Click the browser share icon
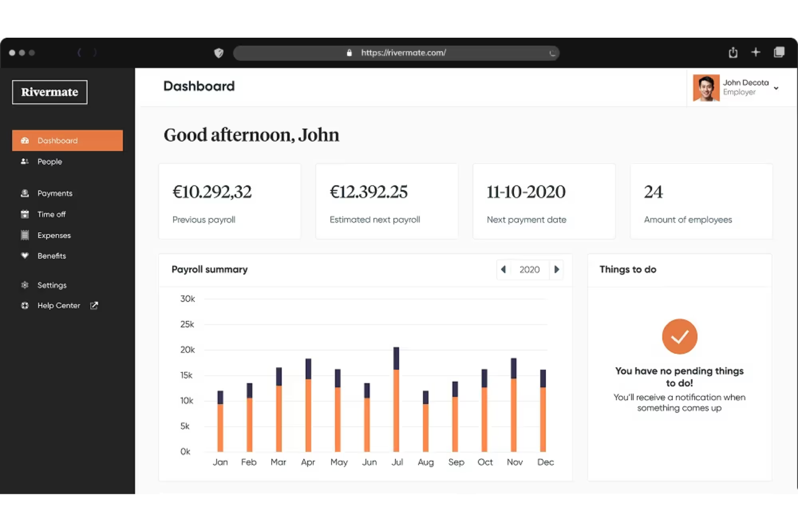Viewport: 798px width, 532px height. [x=733, y=52]
